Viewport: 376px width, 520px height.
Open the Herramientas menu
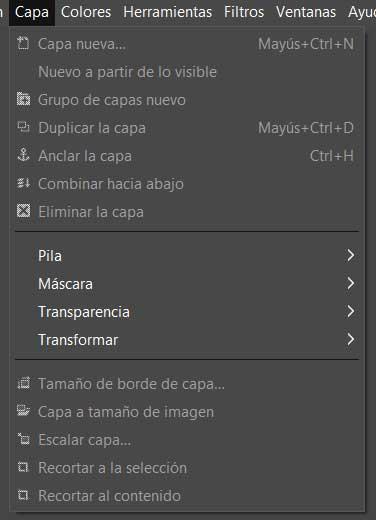pos(168,12)
